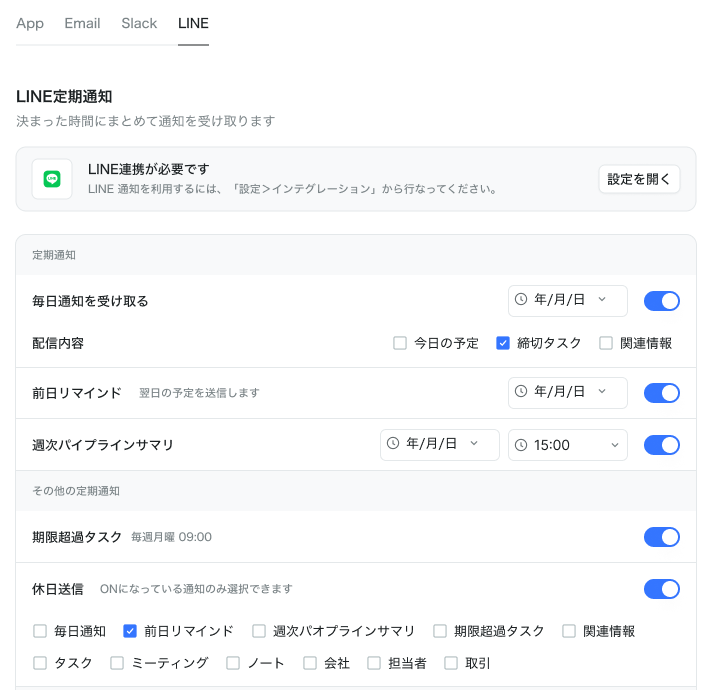This screenshot has width=710, height=690.
Task: Click the clock icon in 前日リマインド row
Action: [521, 391]
